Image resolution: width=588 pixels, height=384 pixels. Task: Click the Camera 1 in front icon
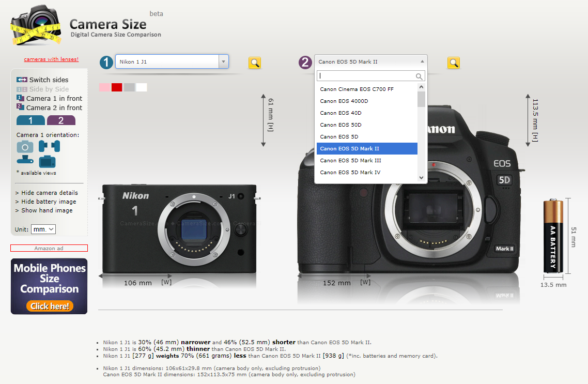pos(20,98)
